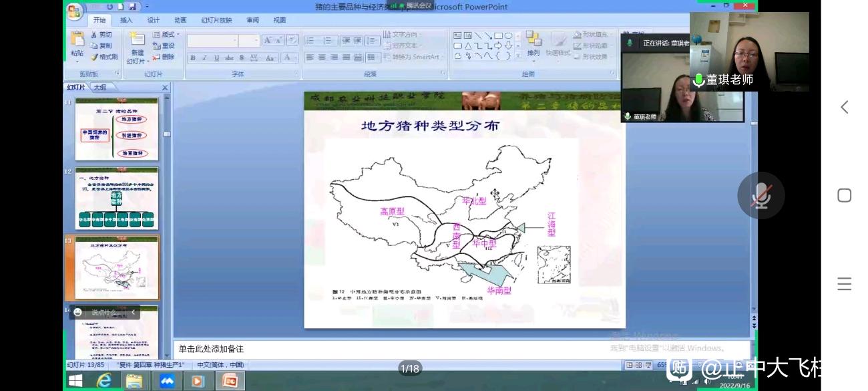
Task: Click the Save icon in quick access toolbar
Action: point(132,7)
